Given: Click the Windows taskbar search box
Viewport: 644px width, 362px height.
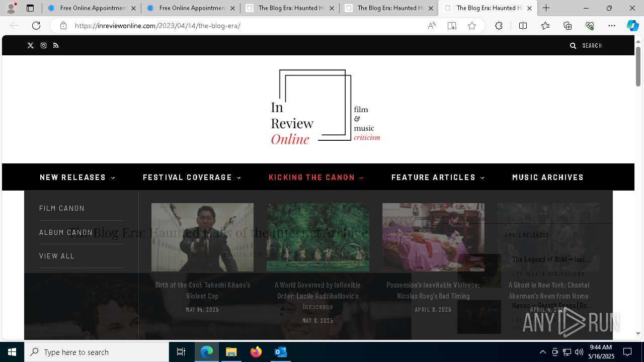Looking at the screenshot, I should click(97, 352).
